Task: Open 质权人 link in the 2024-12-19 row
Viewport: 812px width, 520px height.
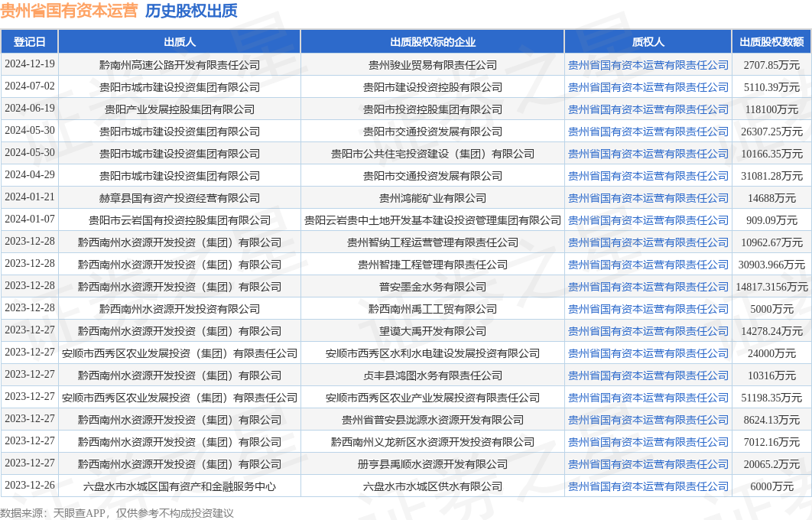Action: [648, 65]
